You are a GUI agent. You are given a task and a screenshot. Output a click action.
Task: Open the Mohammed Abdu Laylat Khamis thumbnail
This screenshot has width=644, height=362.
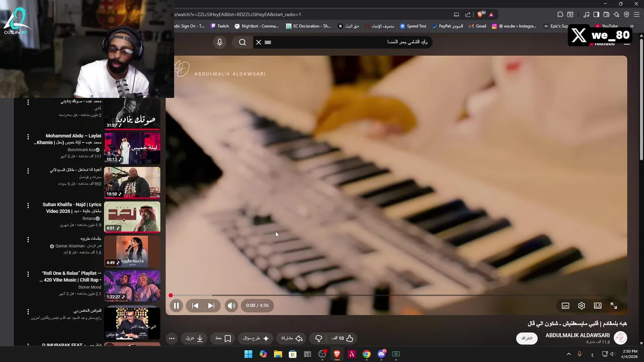[x=132, y=148]
